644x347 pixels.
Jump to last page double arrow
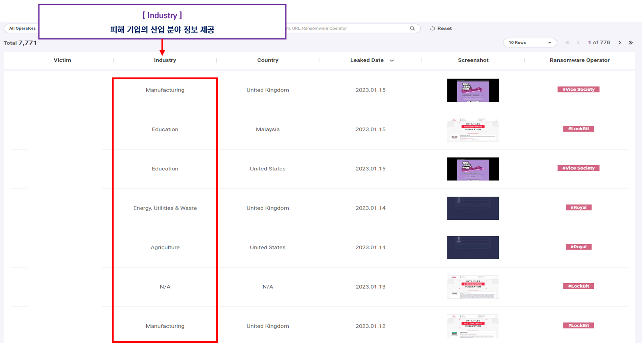click(631, 43)
